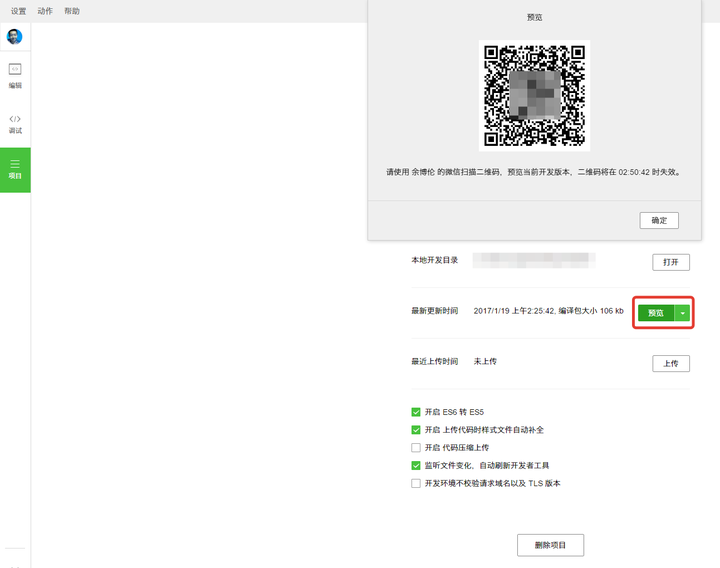Click the QR code image

click(x=534, y=96)
